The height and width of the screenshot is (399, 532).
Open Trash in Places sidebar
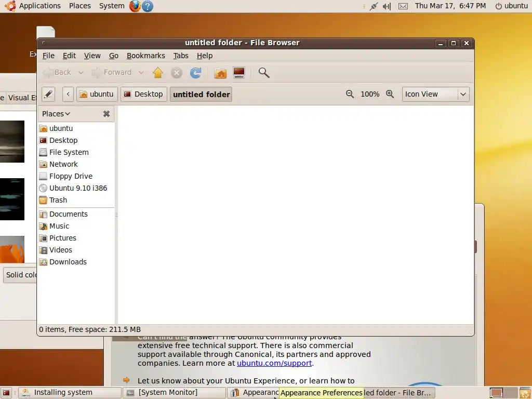tap(76, 200)
